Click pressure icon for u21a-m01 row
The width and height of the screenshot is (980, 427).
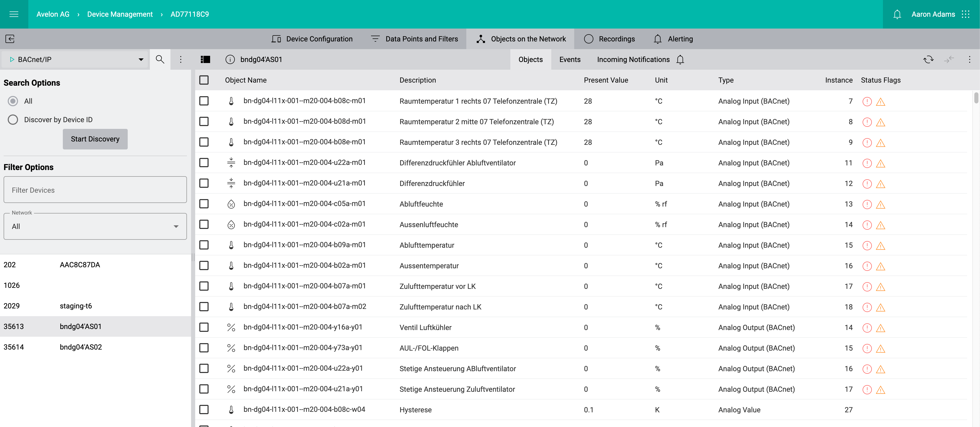(x=231, y=183)
